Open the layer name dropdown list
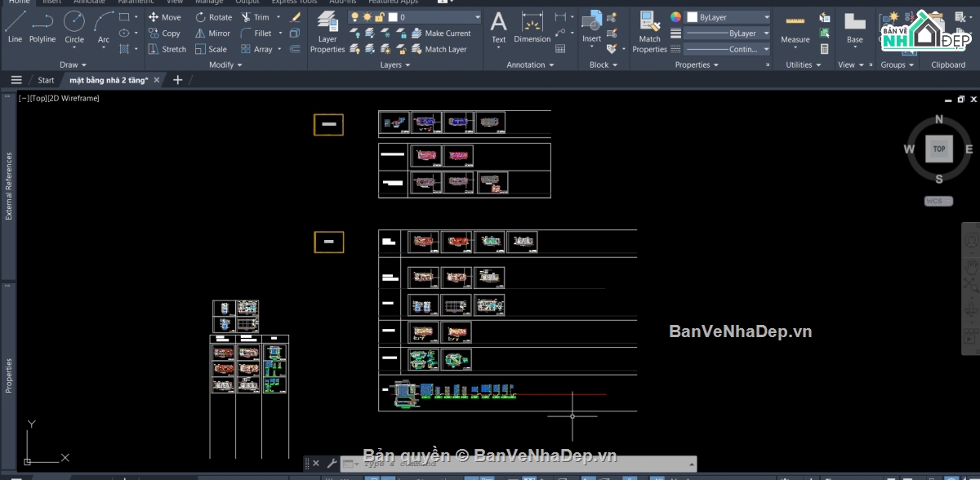The height and width of the screenshot is (480, 980). [434, 17]
